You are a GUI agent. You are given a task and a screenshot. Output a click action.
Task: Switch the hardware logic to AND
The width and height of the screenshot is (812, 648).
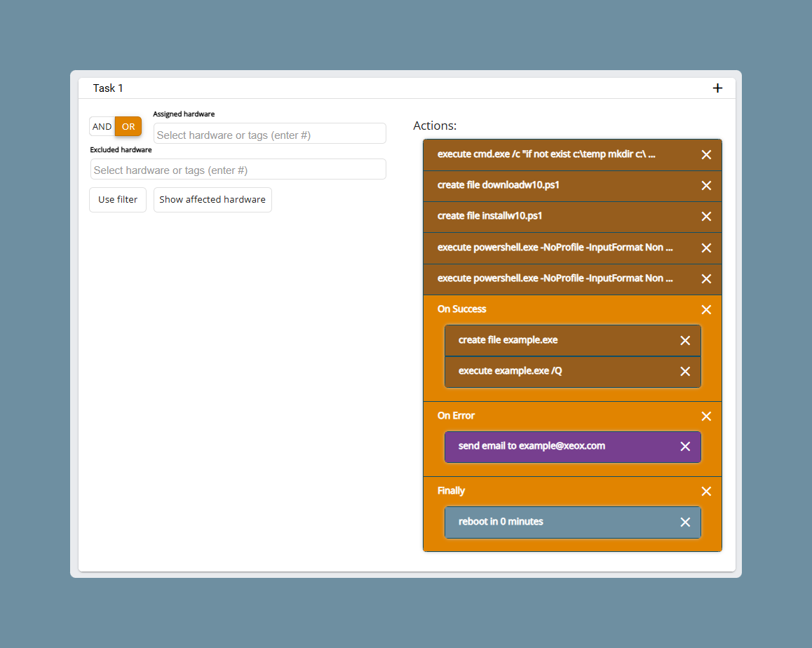(x=102, y=126)
